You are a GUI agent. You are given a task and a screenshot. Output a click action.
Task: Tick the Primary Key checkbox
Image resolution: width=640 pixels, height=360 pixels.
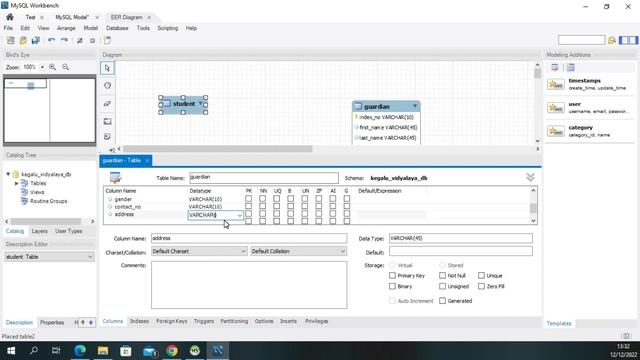tap(392, 276)
